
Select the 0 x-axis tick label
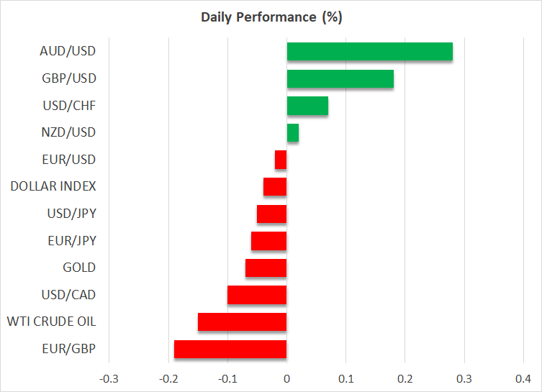point(286,378)
